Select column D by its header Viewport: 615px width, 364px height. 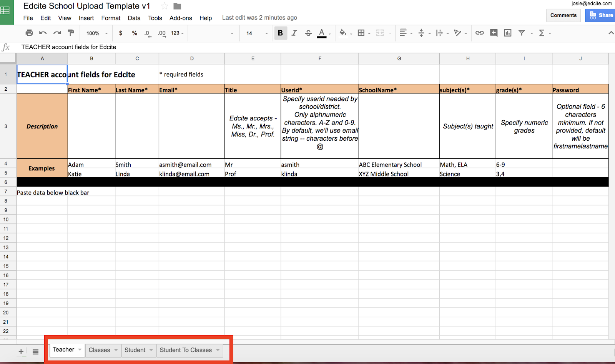[192, 58]
